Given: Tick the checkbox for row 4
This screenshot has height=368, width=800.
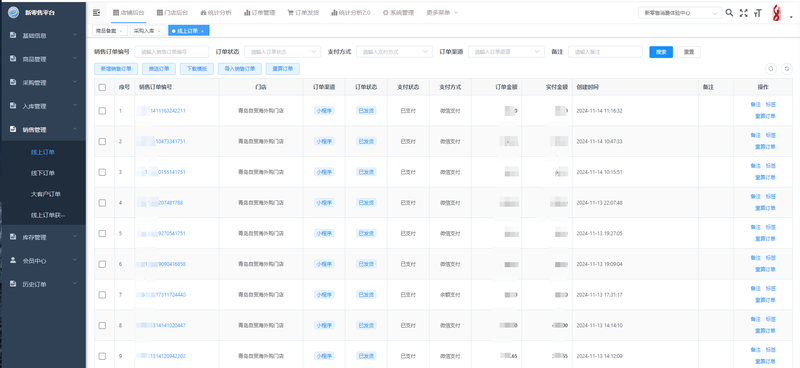Looking at the screenshot, I should click(x=102, y=203).
